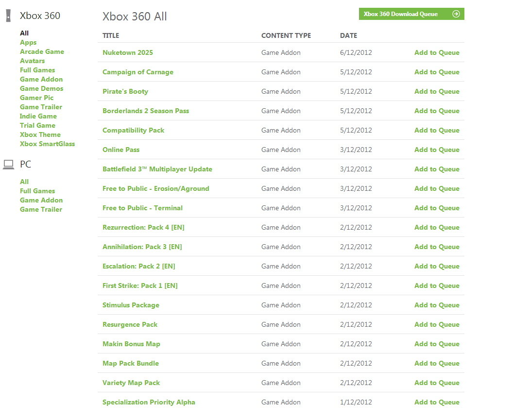The image size is (512, 420).
Task: Open Specialization Priority Alpha title
Action: point(149,402)
